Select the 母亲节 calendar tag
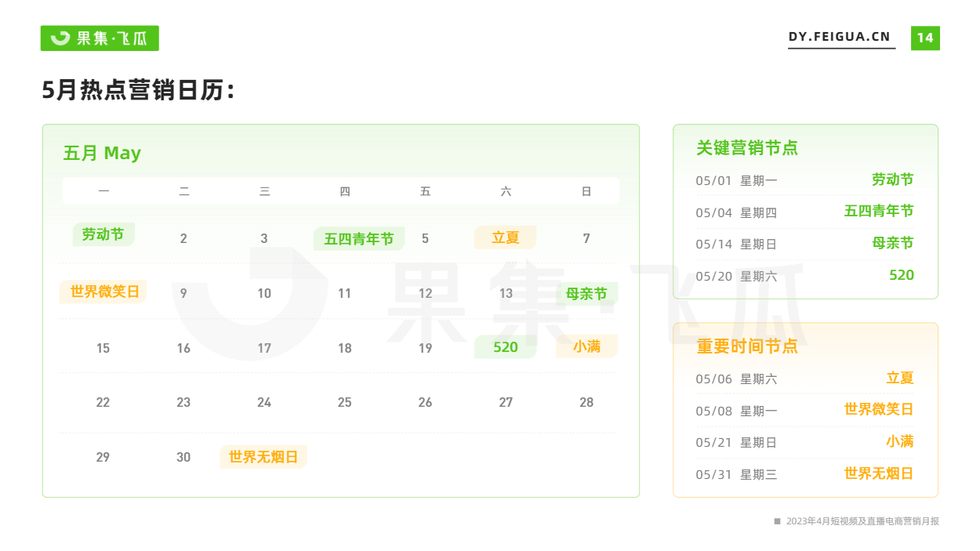Screen dimensions: 980x551 click(586, 294)
